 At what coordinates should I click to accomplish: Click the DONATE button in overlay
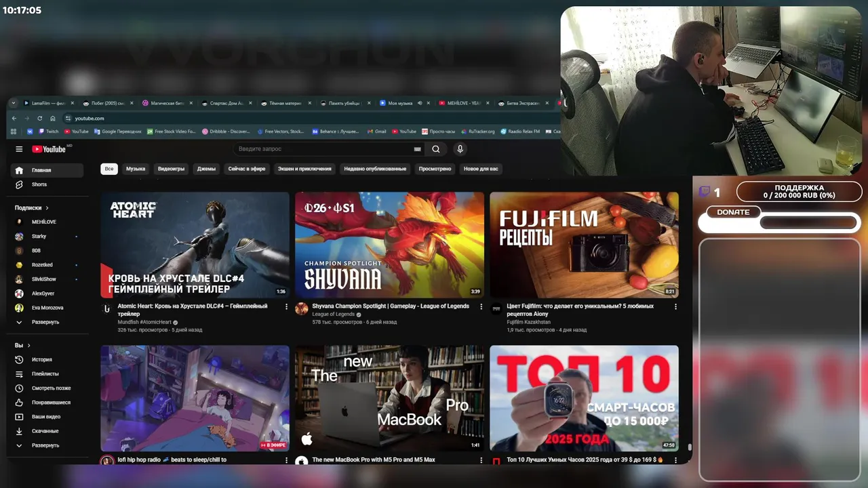pos(733,212)
